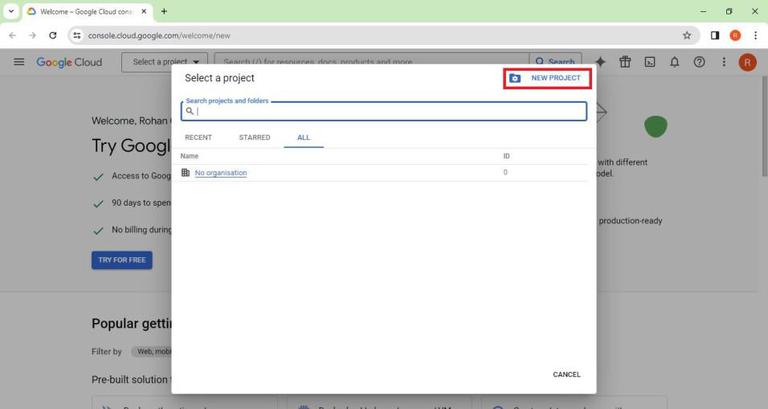This screenshot has height=409, width=768.
Task: Expand the Select a project dropdown
Action: 166,62
